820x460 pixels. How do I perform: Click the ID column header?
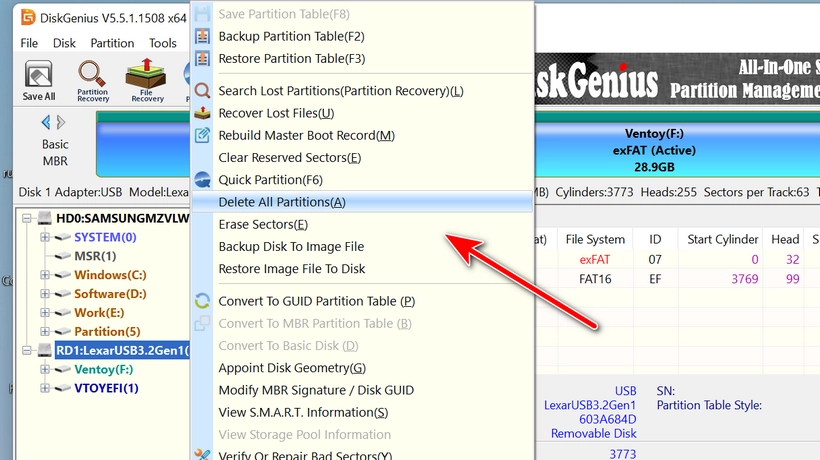[x=655, y=239]
